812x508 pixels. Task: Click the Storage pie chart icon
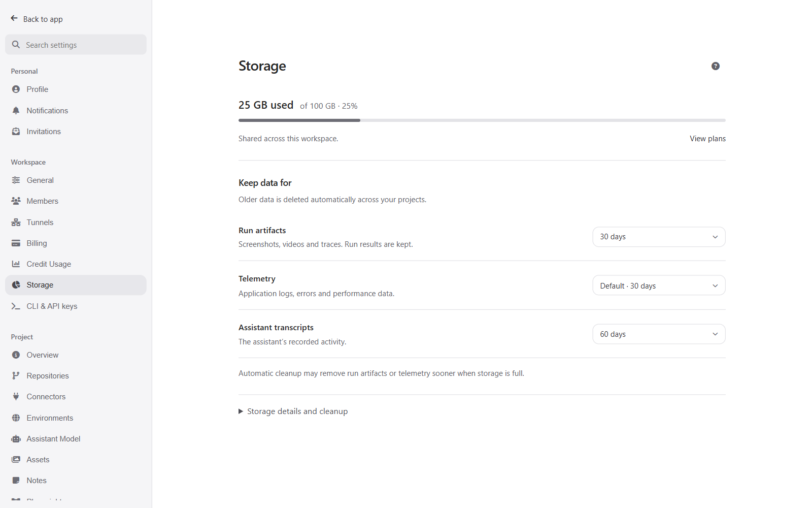click(x=16, y=285)
